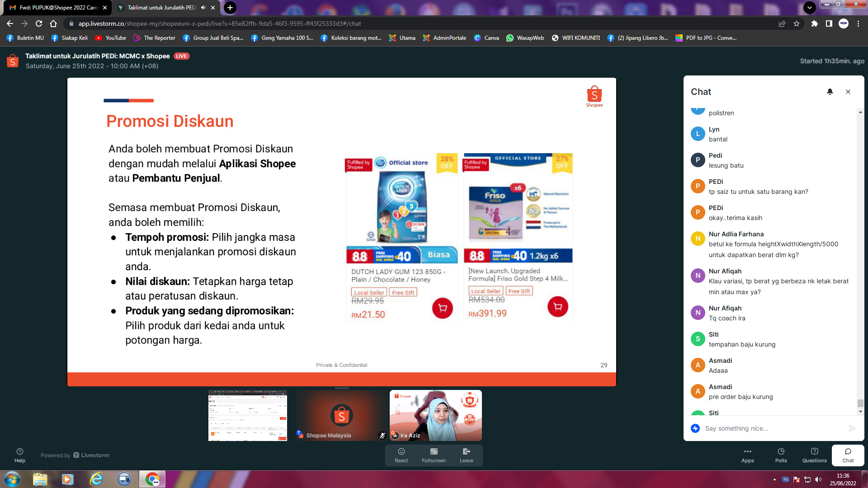Viewport: 868px width, 488px height.
Task: Type in the Say something nice field
Action: [773, 428]
